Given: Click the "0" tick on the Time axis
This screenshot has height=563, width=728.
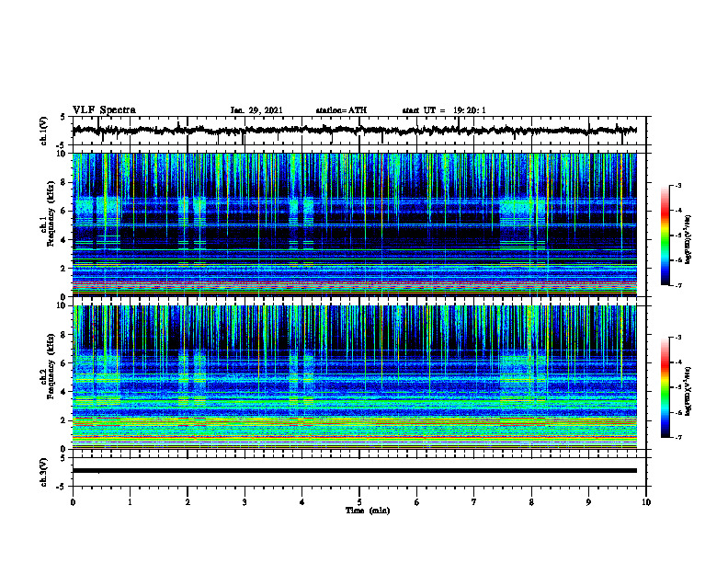Looking at the screenshot, I should [73, 502].
